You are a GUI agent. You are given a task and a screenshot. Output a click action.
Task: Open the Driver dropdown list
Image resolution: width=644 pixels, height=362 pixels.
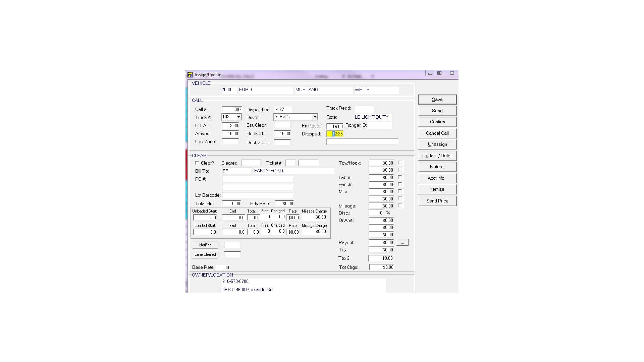click(315, 117)
